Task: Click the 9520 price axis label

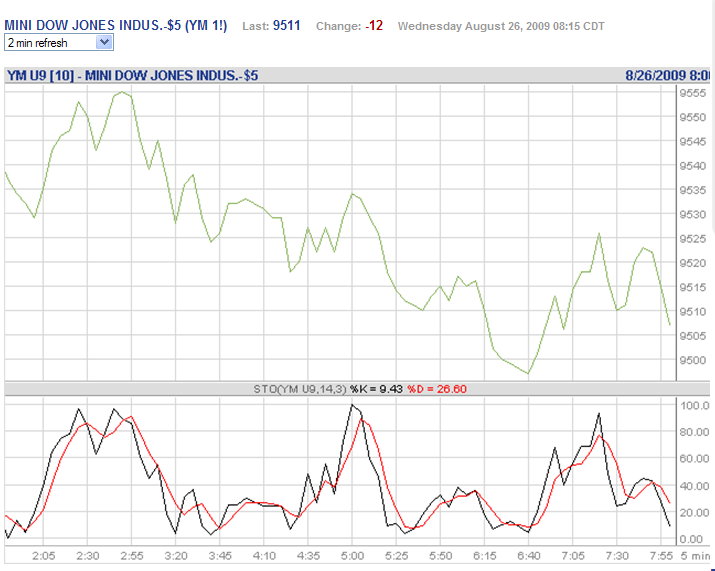Action: click(693, 263)
